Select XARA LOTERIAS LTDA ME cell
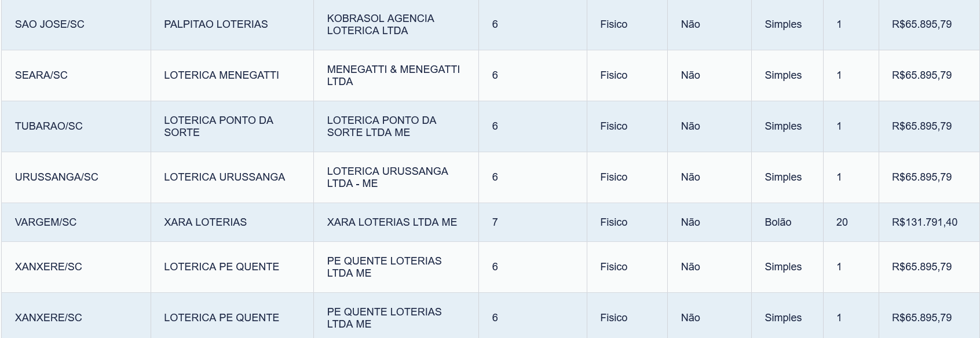This screenshot has height=338, width=980. [x=396, y=222]
